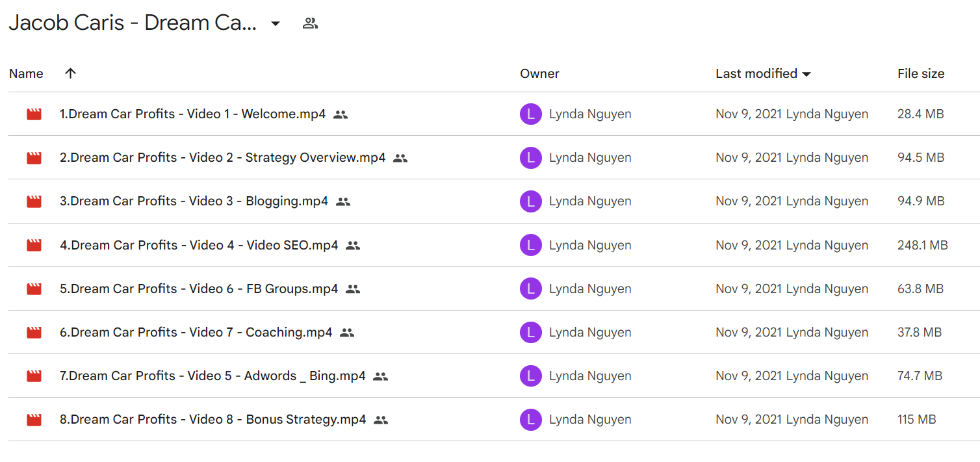This screenshot has width=980, height=462.
Task: Click the shared people icon beside folder title
Action: coord(311,24)
